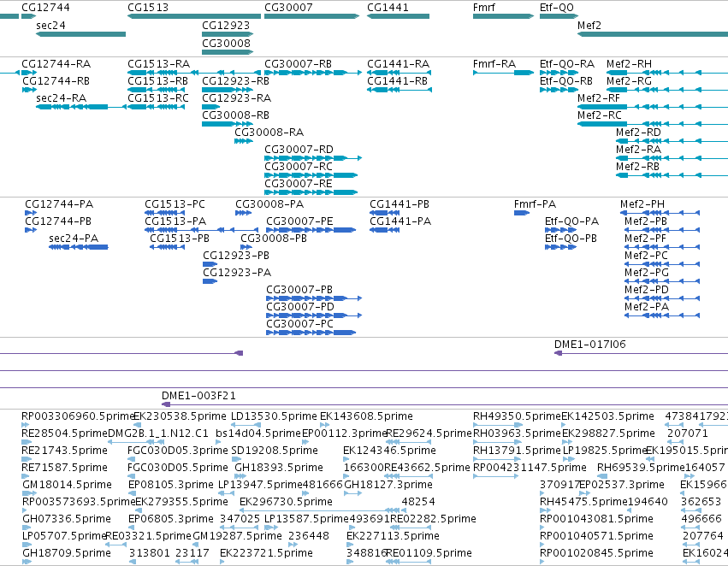Click the FGC030D05.3prime EST label
Screen dimensions: 728x566
coord(178,451)
